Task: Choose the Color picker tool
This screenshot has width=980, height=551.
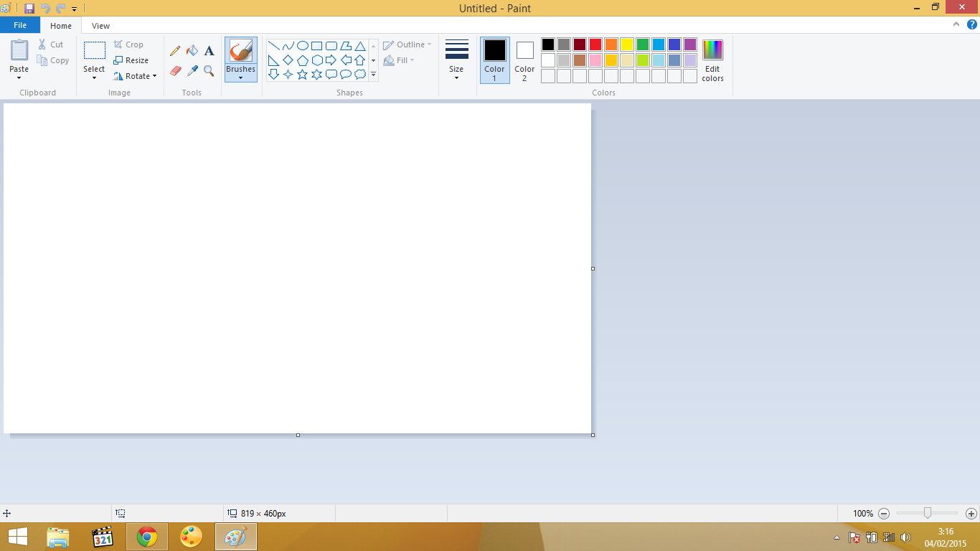Action: (x=192, y=70)
